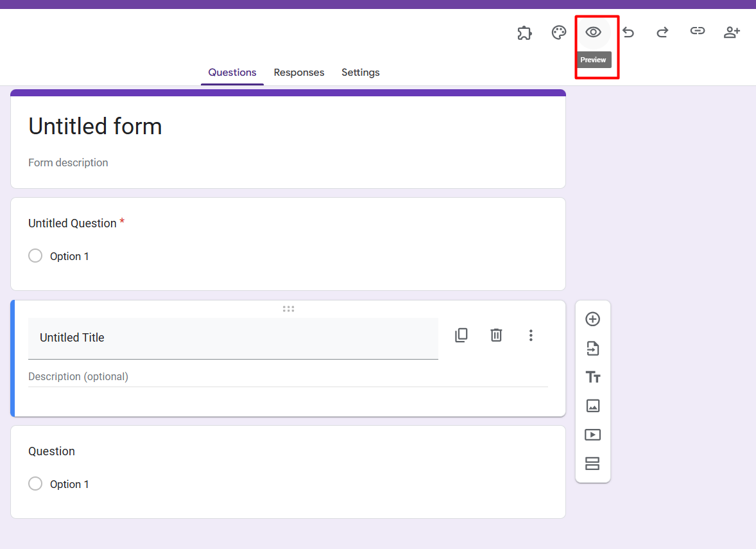Open more options for the title block
Image resolution: width=756 pixels, height=549 pixels.
tap(531, 335)
